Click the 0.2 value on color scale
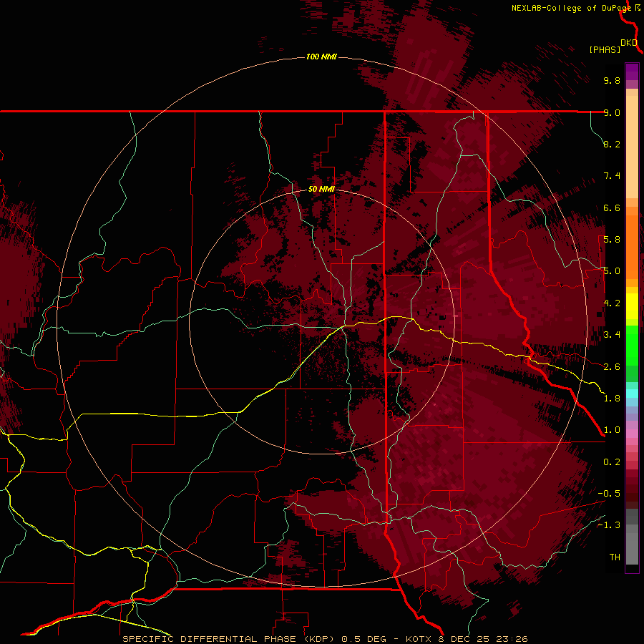The width and height of the screenshot is (644, 644). tap(612, 462)
